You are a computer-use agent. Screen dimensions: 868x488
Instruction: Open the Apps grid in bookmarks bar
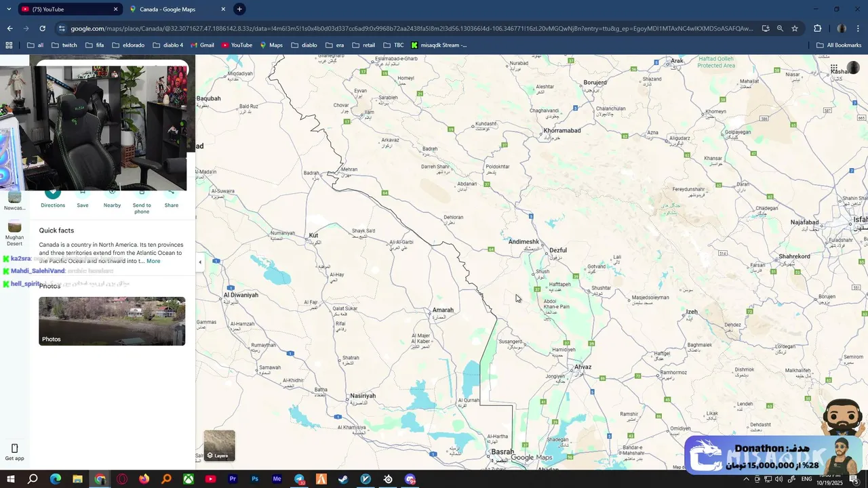coord(9,45)
